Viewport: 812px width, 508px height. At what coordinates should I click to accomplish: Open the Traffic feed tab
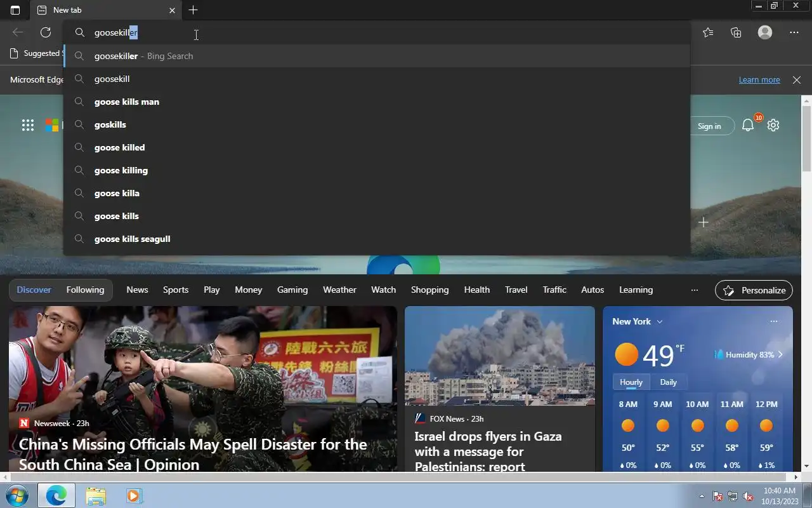[x=554, y=290]
